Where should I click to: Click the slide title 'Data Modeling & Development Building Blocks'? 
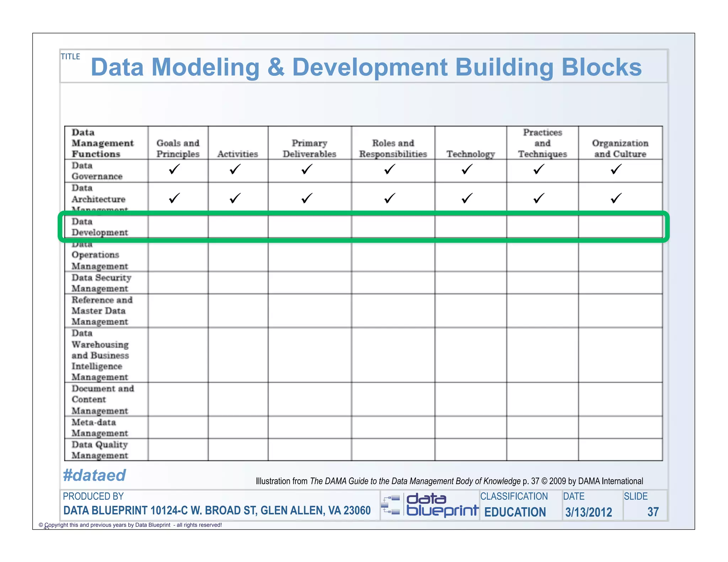(366, 67)
